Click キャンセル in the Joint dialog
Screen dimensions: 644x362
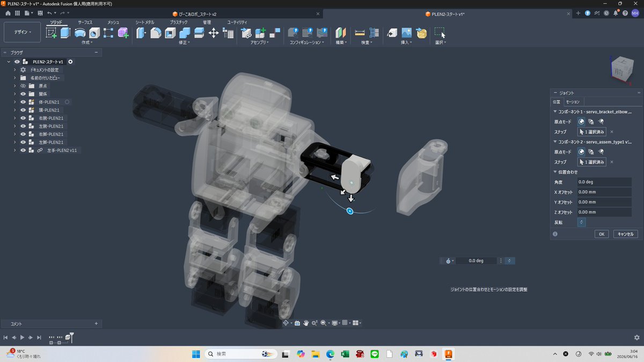(625, 234)
